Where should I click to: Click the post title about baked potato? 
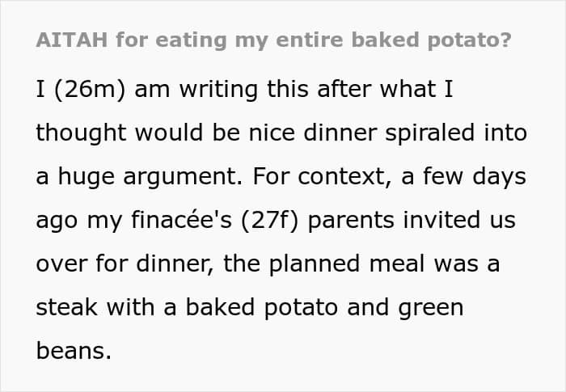(273, 40)
